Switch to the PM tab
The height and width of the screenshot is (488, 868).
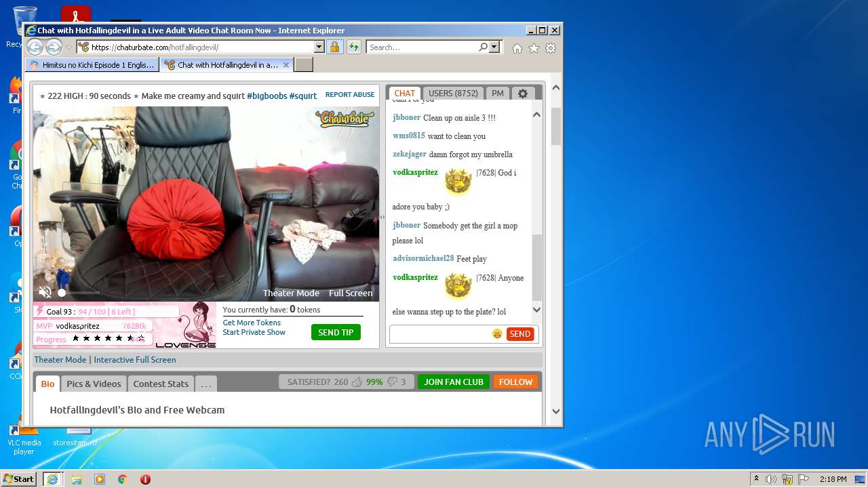[498, 94]
